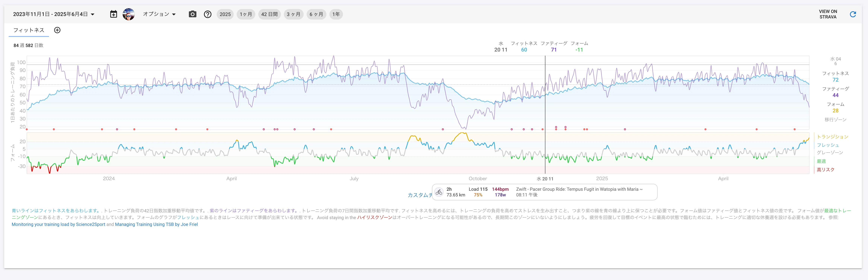Take a chart snapshot with camera icon
Screen dimensions: 868x280
[192, 14]
